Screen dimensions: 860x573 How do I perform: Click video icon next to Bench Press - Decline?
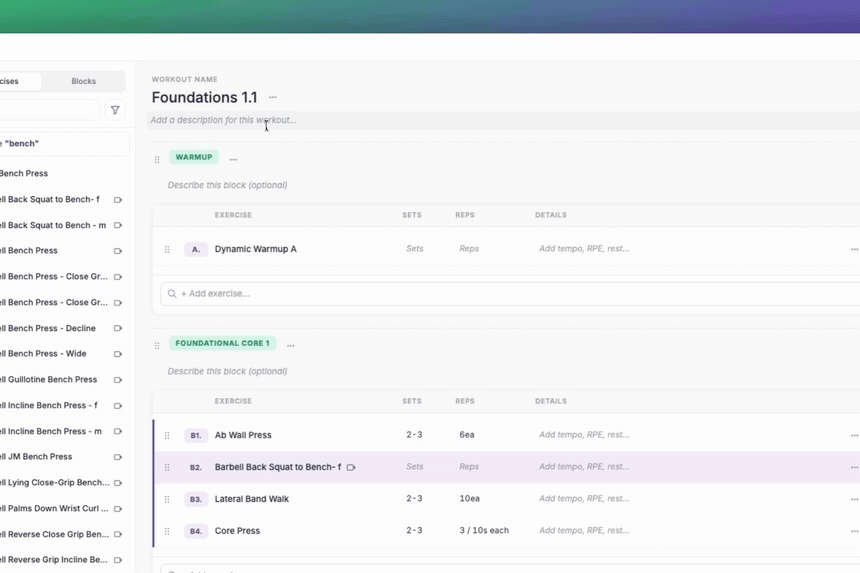(x=117, y=328)
